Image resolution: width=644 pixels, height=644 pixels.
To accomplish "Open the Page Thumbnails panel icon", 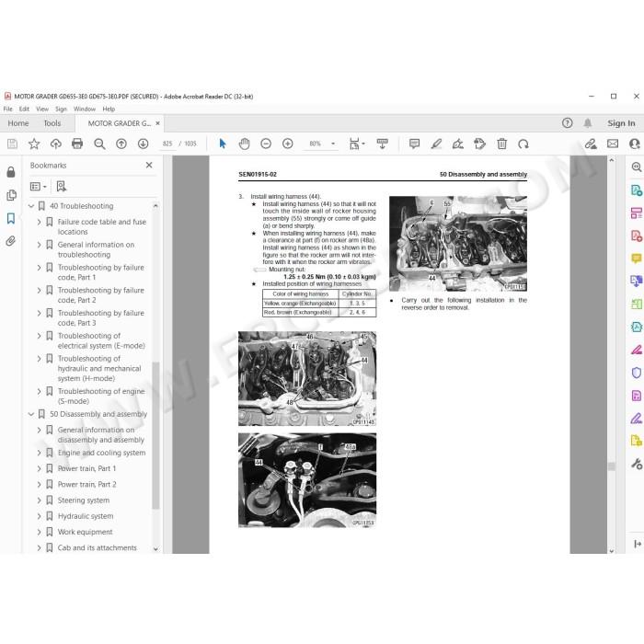I will tap(11, 195).
